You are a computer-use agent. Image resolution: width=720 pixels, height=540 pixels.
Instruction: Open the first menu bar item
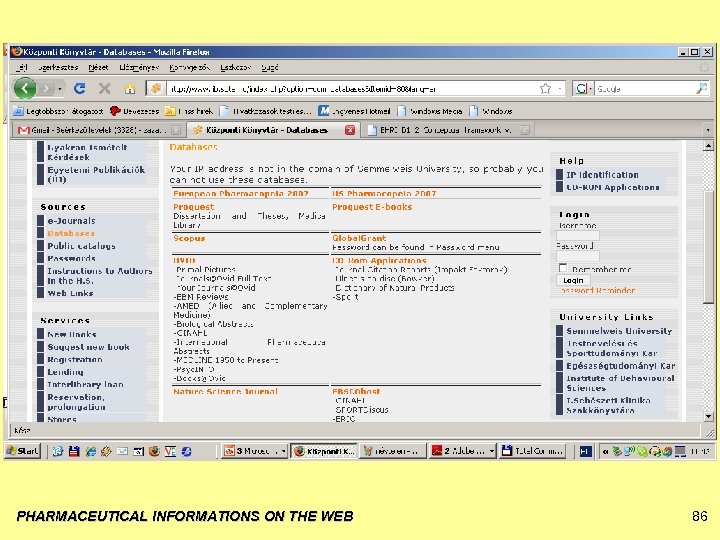pyautogui.click(x=22, y=68)
